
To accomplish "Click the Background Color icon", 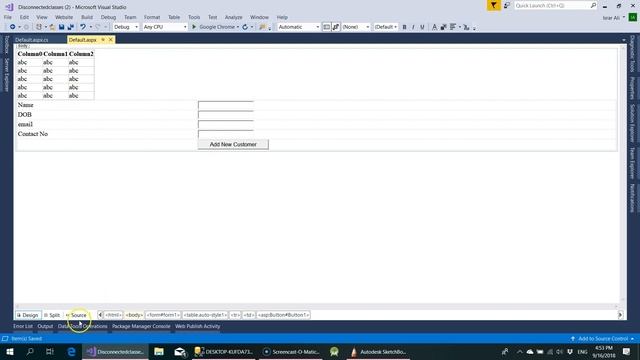I will [443, 27].
